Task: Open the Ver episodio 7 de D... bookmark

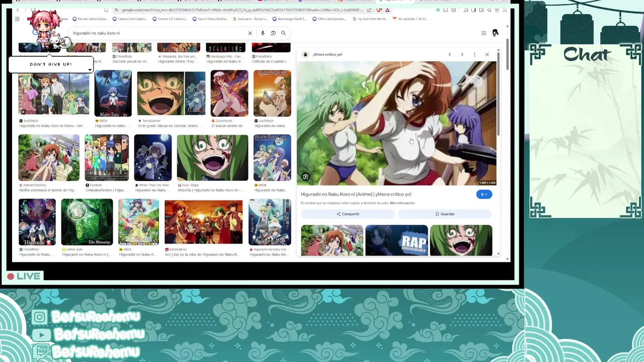Action: [x=409, y=19]
